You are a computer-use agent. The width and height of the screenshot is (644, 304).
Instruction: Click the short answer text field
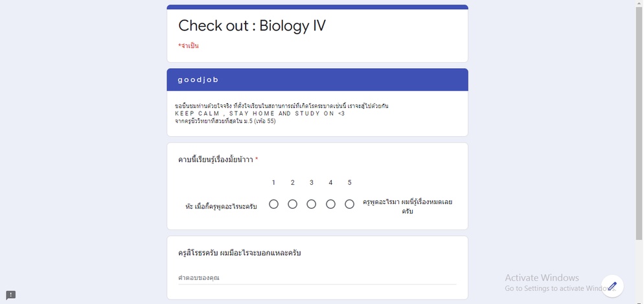click(317, 278)
